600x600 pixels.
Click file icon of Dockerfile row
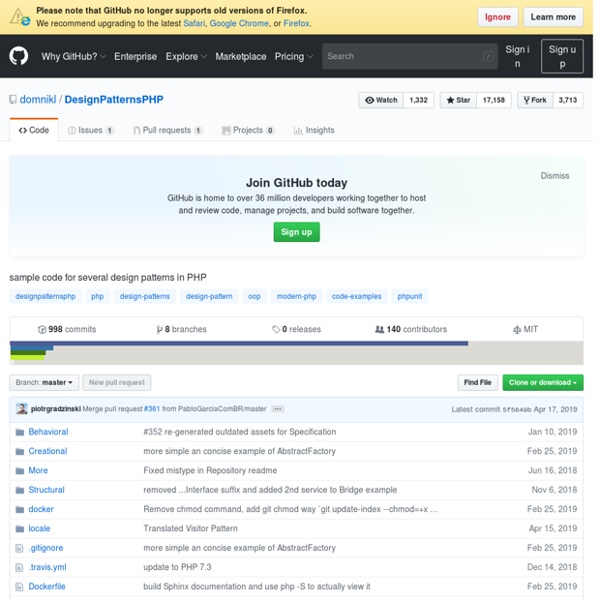point(19,587)
